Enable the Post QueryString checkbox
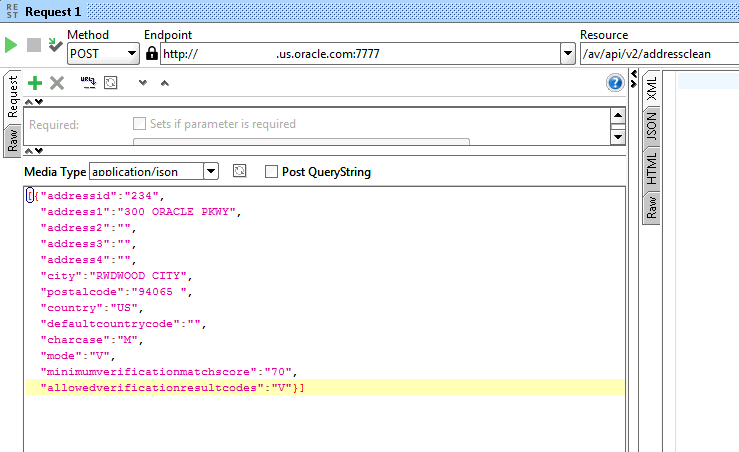The height and width of the screenshot is (452, 739). pyautogui.click(x=271, y=172)
